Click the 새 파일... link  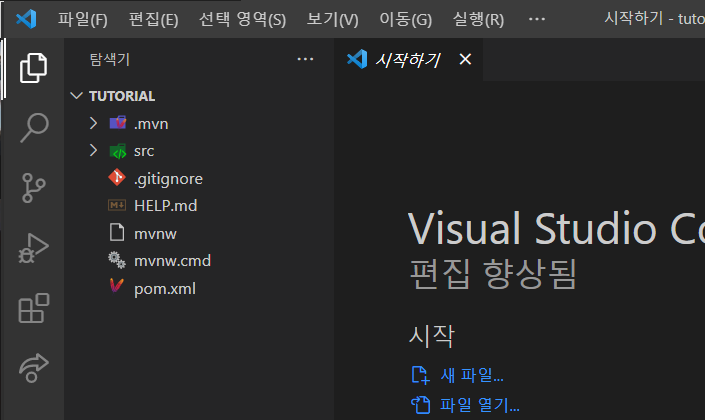[472, 375]
